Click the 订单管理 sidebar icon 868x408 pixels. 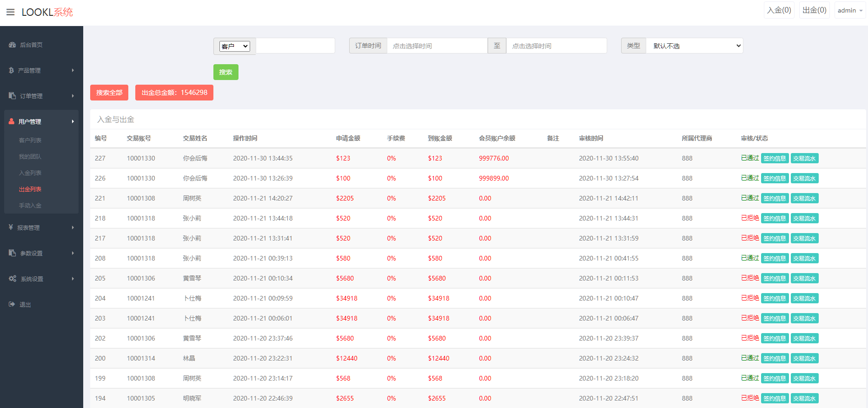click(x=12, y=96)
